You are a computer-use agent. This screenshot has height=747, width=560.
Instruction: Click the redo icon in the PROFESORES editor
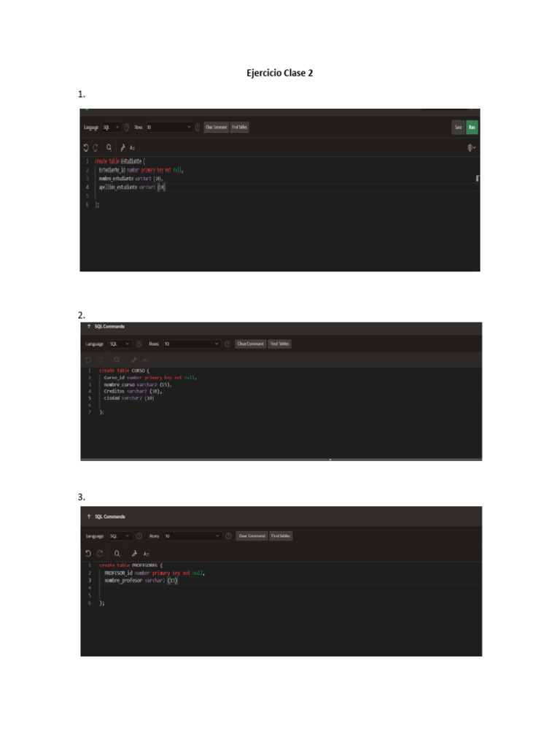(99, 553)
